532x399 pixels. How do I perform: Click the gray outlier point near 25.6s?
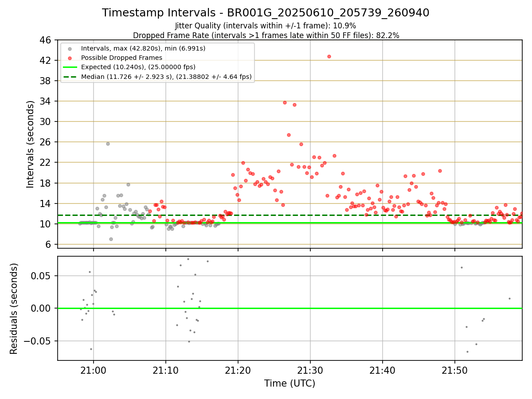[x=108, y=144]
